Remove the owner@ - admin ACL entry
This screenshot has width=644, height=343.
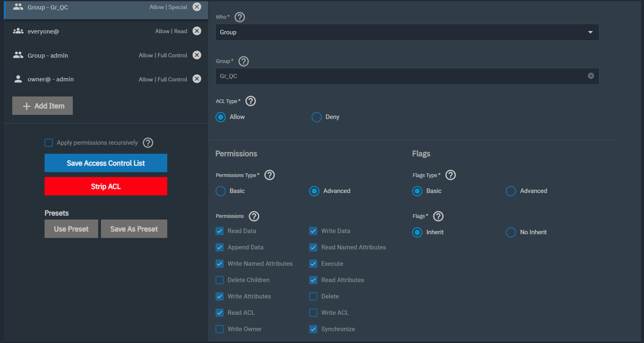point(197,79)
